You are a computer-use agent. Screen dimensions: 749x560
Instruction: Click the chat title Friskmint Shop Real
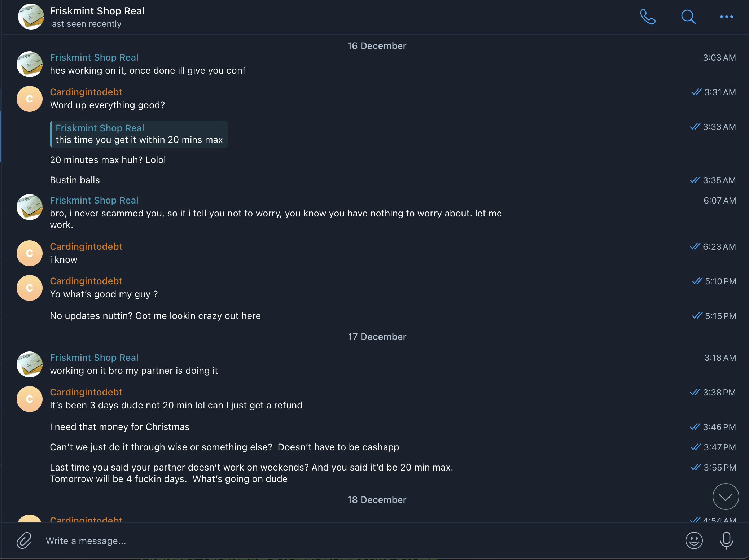point(97,11)
